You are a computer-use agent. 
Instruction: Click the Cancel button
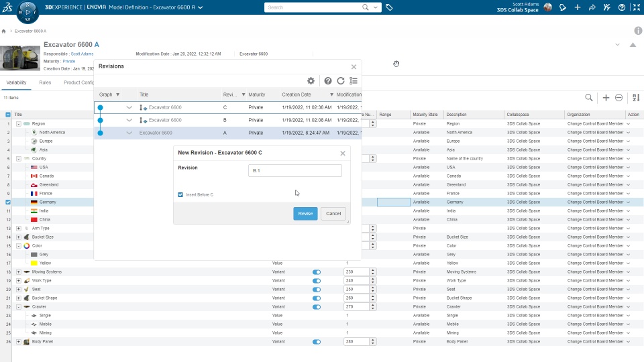coord(333,213)
